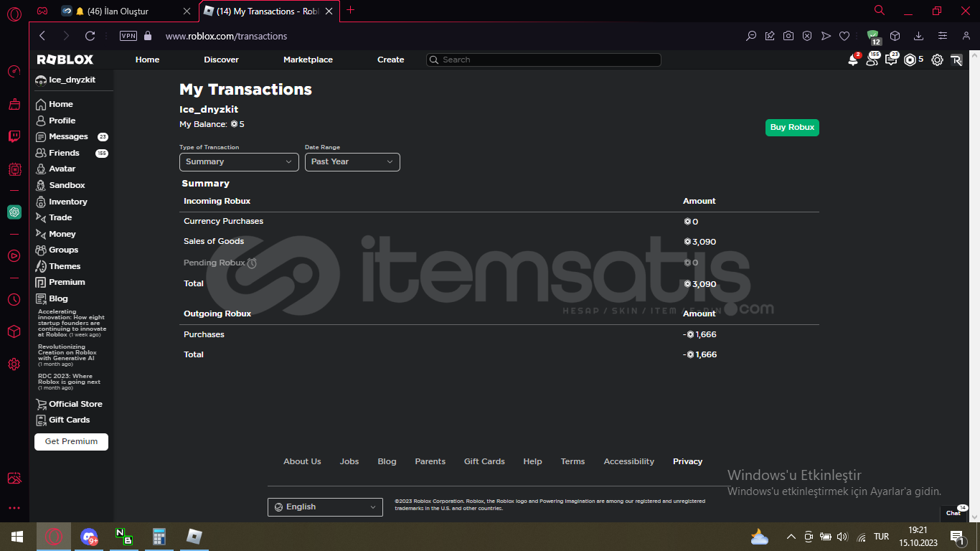Click Create in top navigation
Image resolution: width=980 pixels, height=551 pixels.
tap(390, 60)
